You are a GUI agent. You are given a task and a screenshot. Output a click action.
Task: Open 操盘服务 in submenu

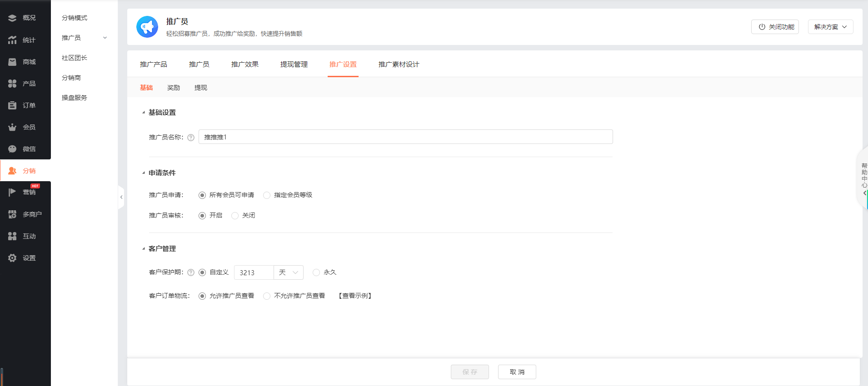75,98
